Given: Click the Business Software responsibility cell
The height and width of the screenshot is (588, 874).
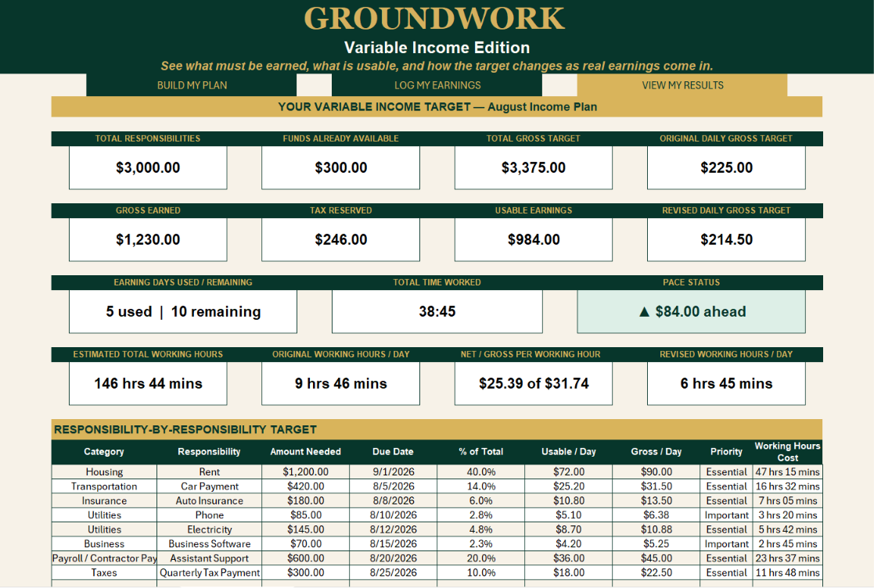Looking at the screenshot, I should 209,544.
